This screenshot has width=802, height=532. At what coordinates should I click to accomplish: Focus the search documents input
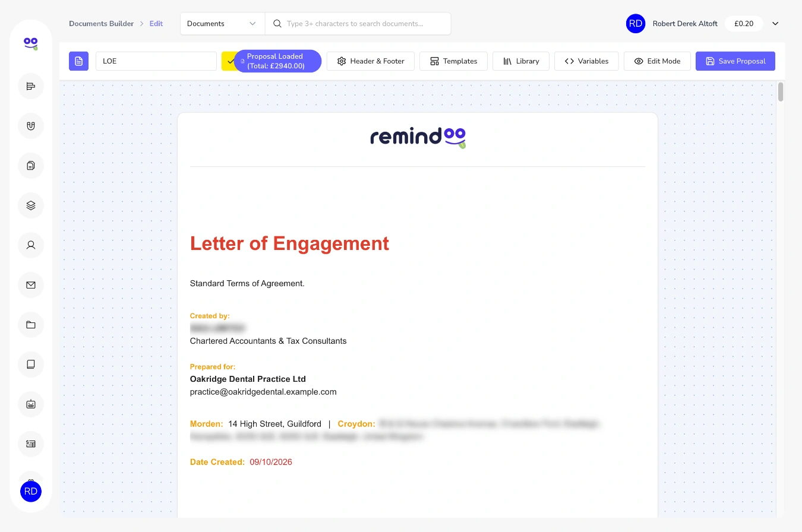pyautogui.click(x=358, y=24)
